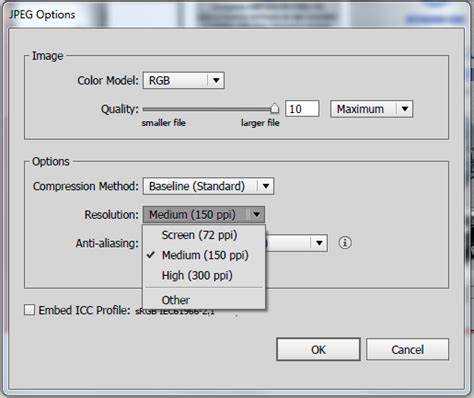Click the Quality slider track middle
Image resolution: width=474 pixels, height=398 pixels.
pyautogui.click(x=209, y=109)
